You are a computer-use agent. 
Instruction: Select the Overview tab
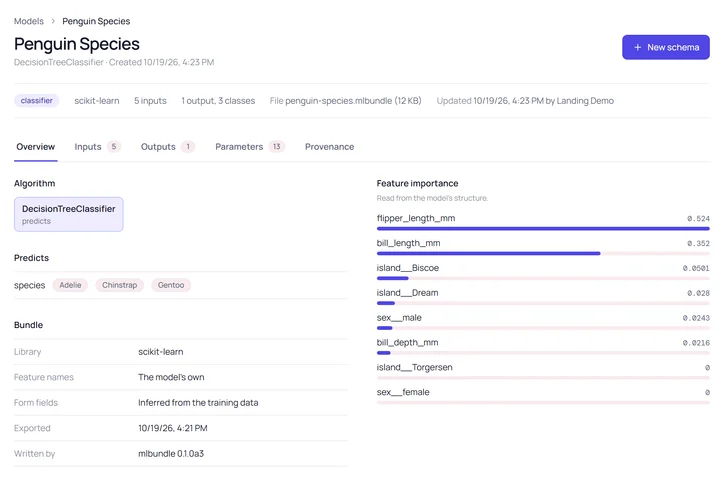pos(35,147)
